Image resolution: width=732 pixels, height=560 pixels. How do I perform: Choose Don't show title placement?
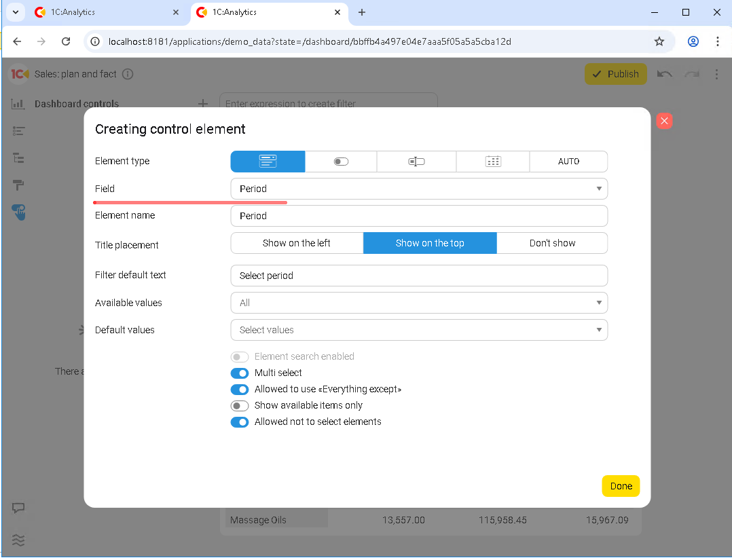[x=552, y=243]
